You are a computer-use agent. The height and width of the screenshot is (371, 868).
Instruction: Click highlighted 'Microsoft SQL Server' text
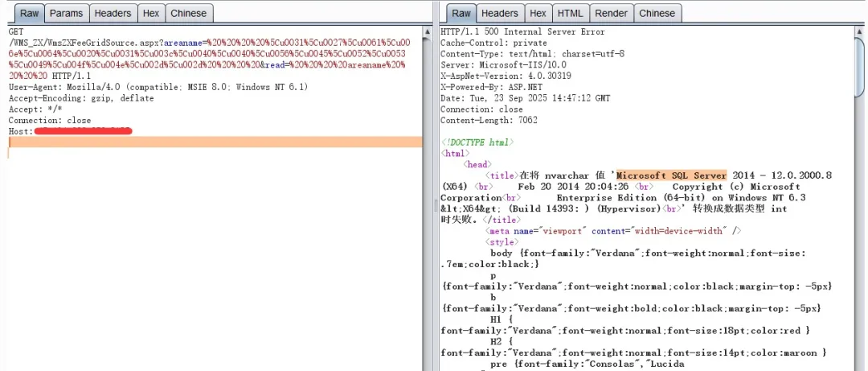click(671, 175)
